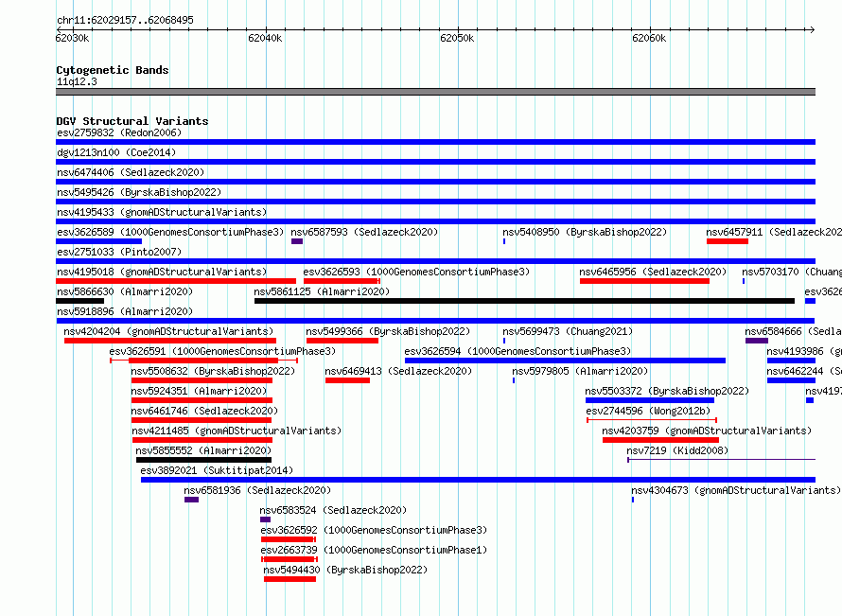
Task: Select the dgv1213n100 (Coe2014) variant label
Action: [116, 152]
